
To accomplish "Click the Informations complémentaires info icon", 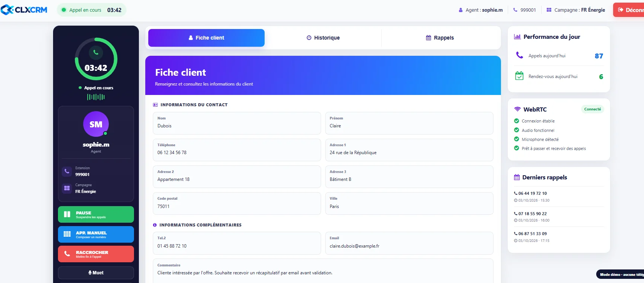I will point(155,225).
